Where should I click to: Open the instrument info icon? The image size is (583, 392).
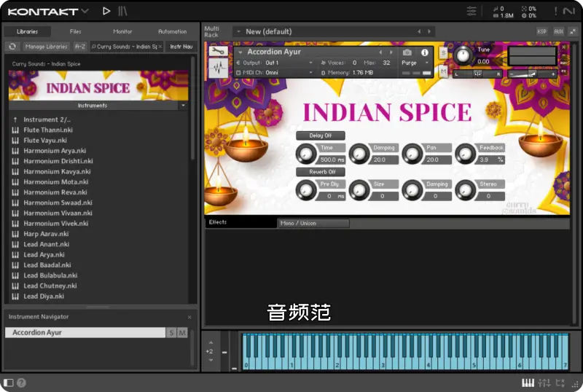click(x=425, y=52)
